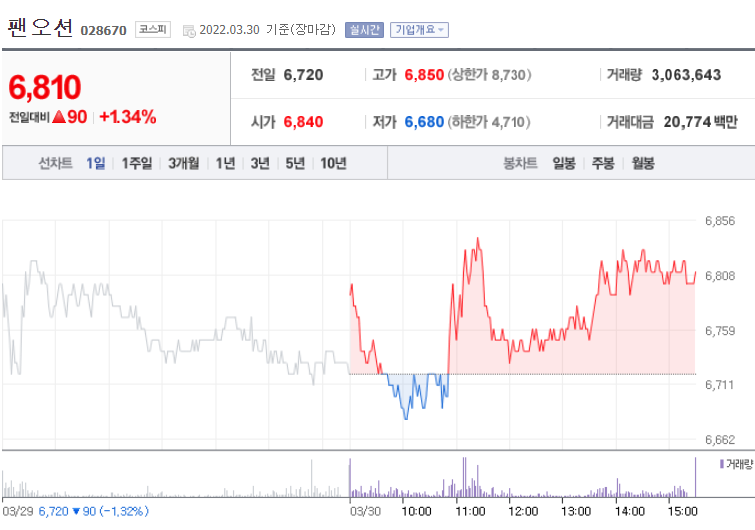
Task: Click the 6,856 y-axis label
Action: [x=720, y=221]
